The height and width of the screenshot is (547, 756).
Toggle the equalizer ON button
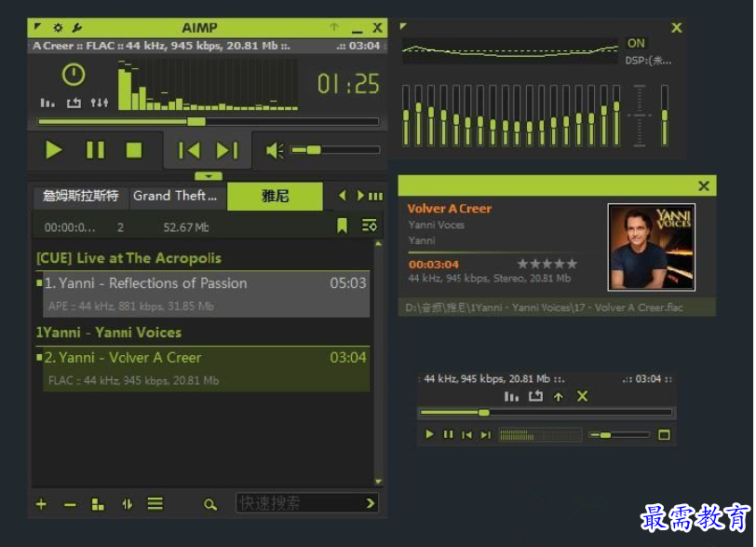(636, 43)
